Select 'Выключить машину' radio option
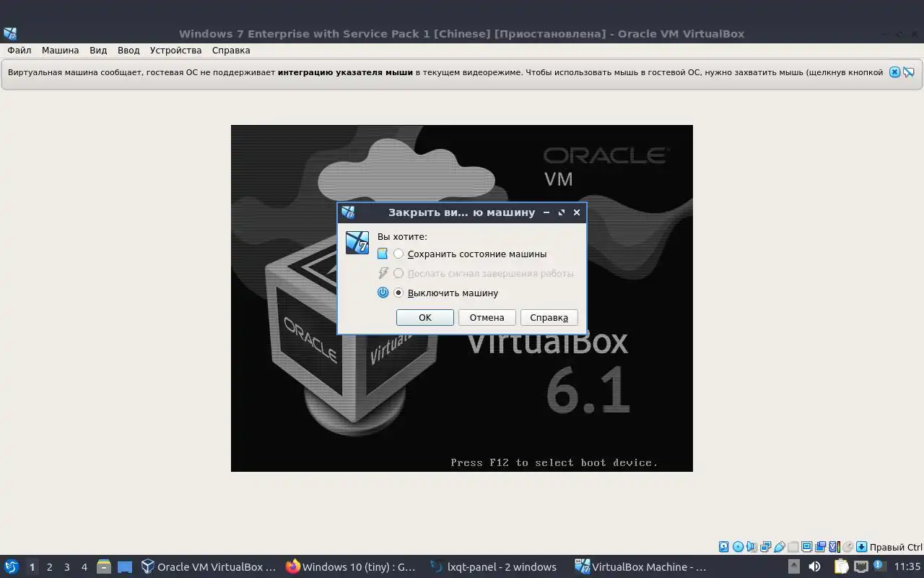This screenshot has width=924, height=578. click(446, 293)
